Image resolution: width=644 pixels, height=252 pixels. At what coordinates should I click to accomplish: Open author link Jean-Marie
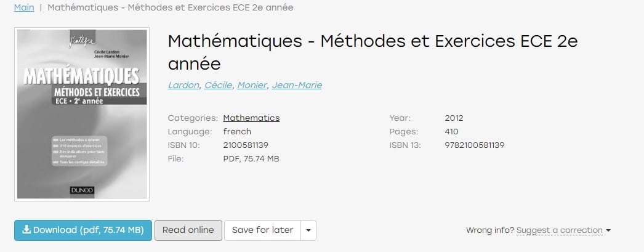[x=297, y=85]
